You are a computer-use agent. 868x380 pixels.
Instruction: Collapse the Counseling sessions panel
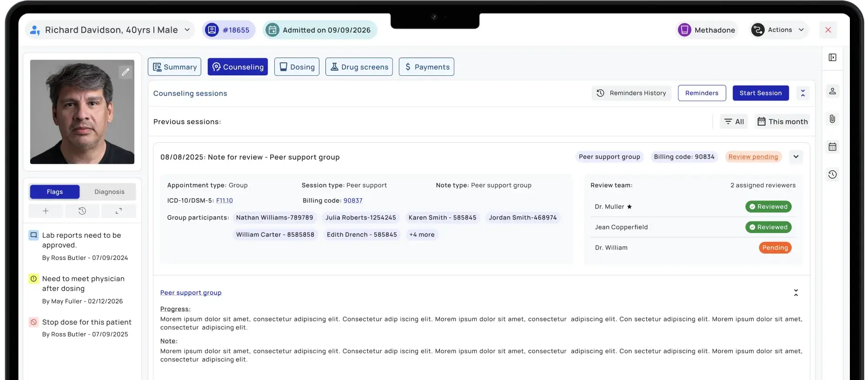click(x=803, y=93)
